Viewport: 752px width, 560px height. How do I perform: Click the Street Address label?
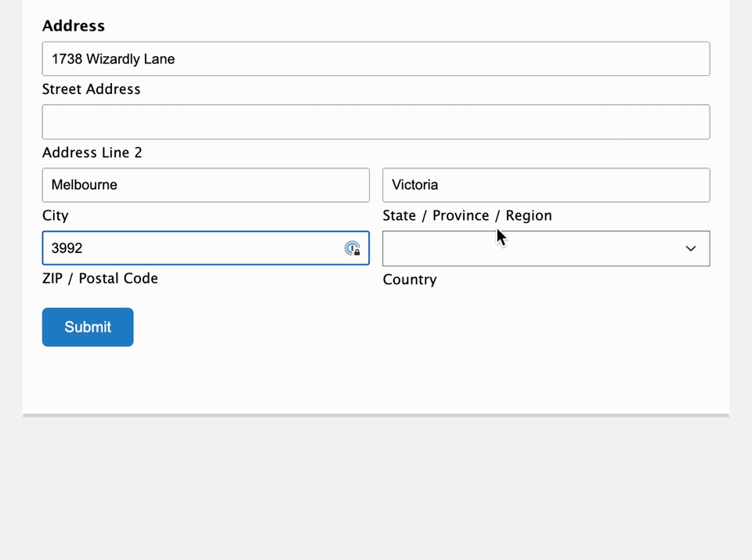click(x=91, y=89)
